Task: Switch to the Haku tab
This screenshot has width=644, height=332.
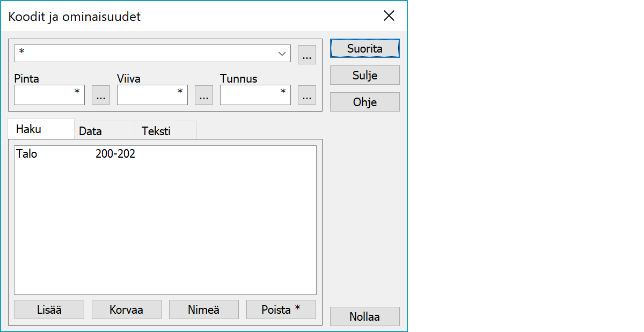Action: pyautogui.click(x=41, y=129)
